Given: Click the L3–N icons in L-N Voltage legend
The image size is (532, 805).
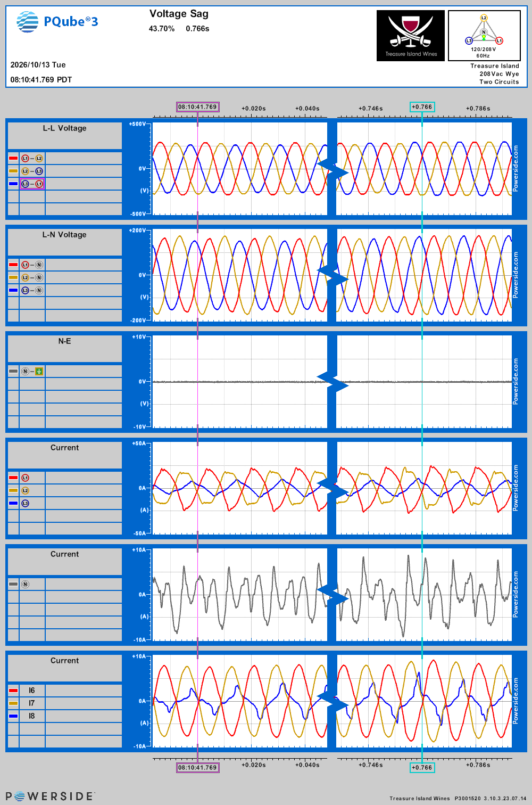Looking at the screenshot, I should point(32,290).
